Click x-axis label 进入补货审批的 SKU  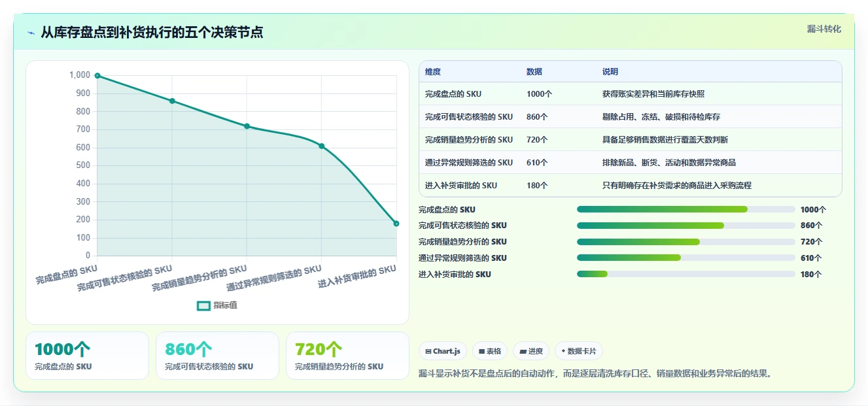point(357,277)
